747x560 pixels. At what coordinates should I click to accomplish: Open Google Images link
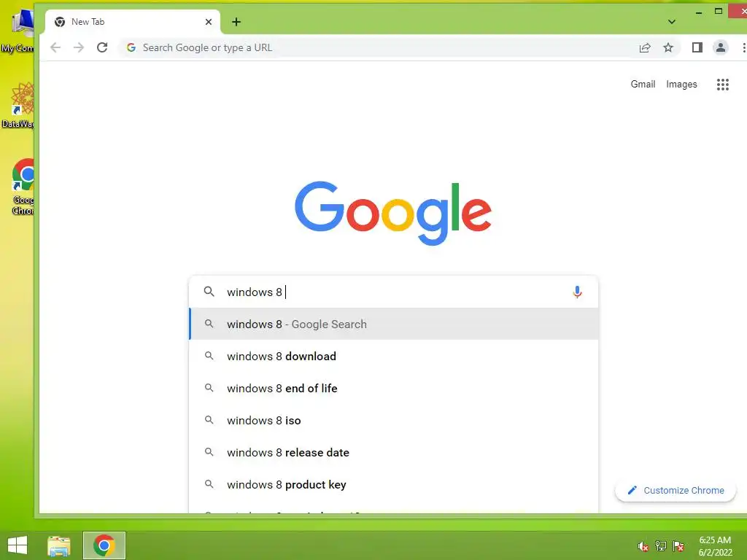coord(681,85)
